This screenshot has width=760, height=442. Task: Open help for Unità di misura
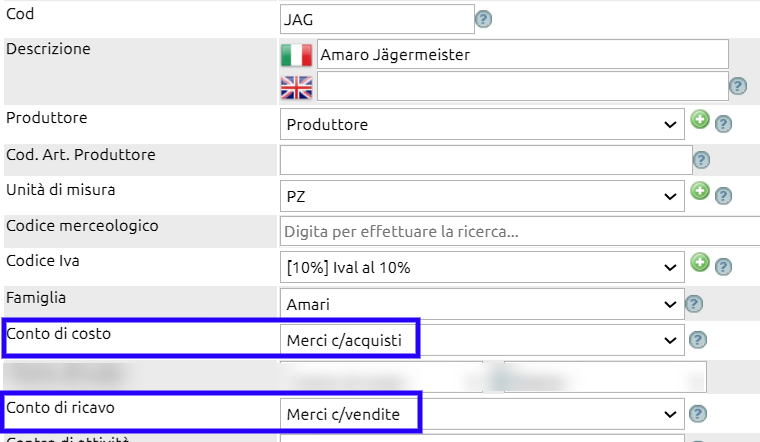click(x=723, y=196)
